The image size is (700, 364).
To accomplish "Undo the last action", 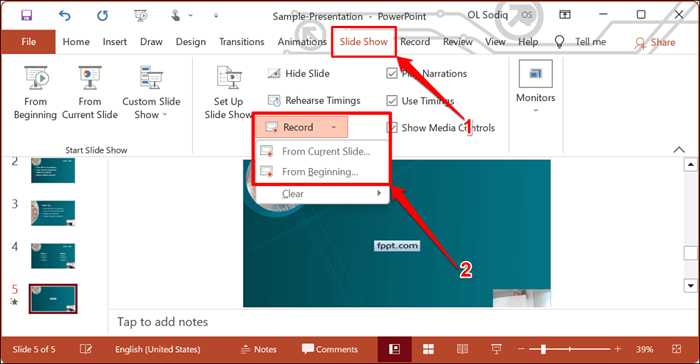I will pyautogui.click(x=65, y=16).
